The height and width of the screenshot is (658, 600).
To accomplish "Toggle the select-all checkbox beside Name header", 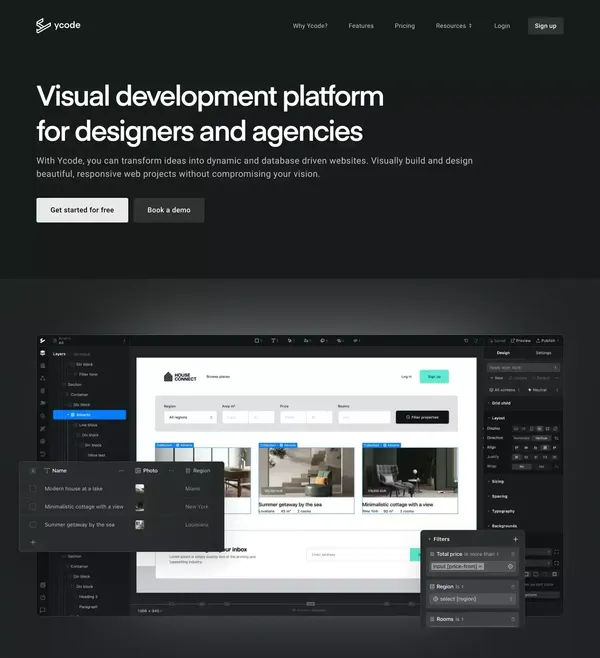I will [x=33, y=471].
